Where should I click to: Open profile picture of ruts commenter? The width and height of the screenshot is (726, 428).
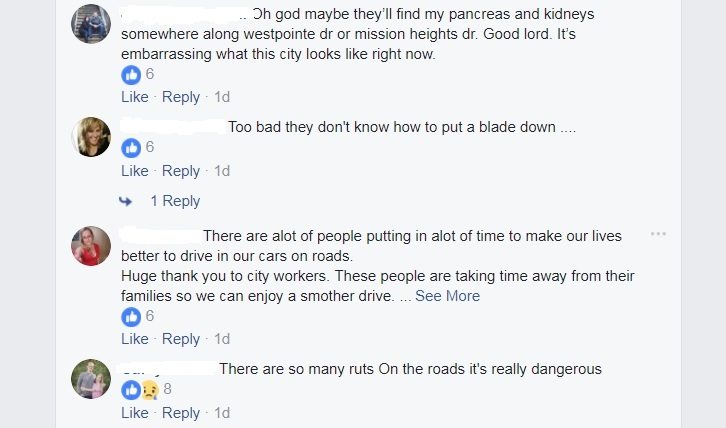tap(91, 379)
